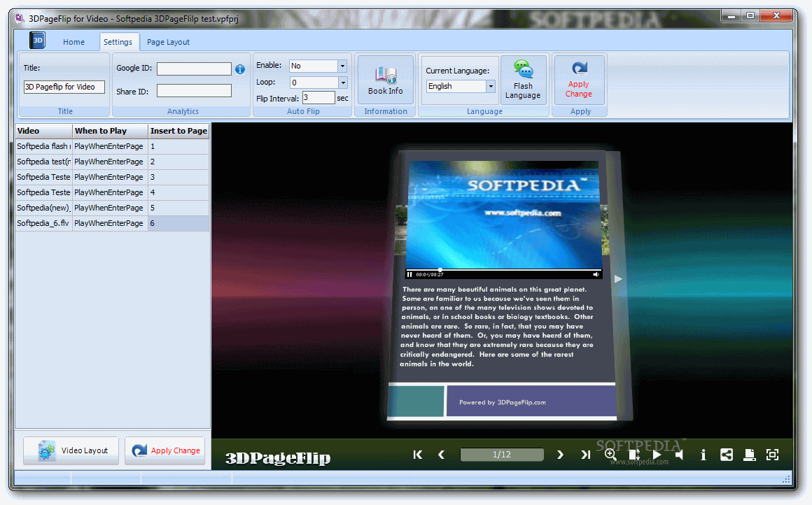Viewport: 812px width, 505px height.
Task: Click the page fit/height toggle icon
Action: click(x=634, y=455)
